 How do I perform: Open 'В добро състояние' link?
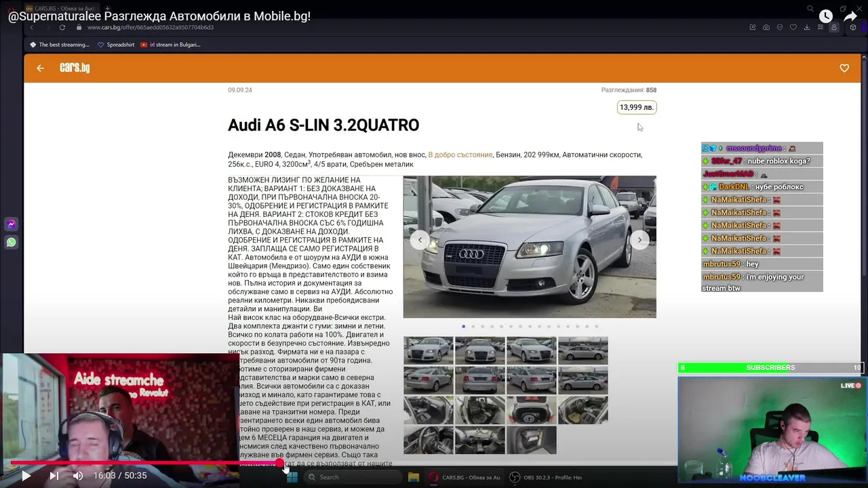coord(460,155)
